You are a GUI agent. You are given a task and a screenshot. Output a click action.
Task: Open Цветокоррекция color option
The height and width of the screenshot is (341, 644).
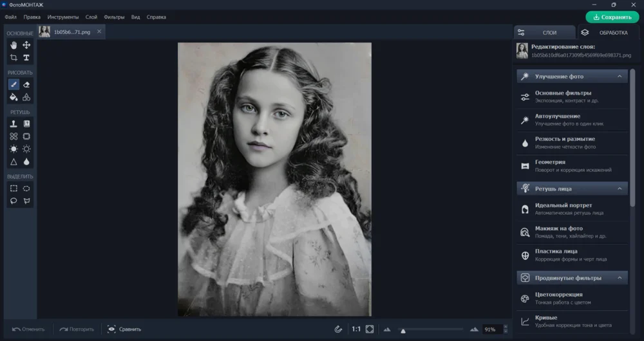coord(572,299)
